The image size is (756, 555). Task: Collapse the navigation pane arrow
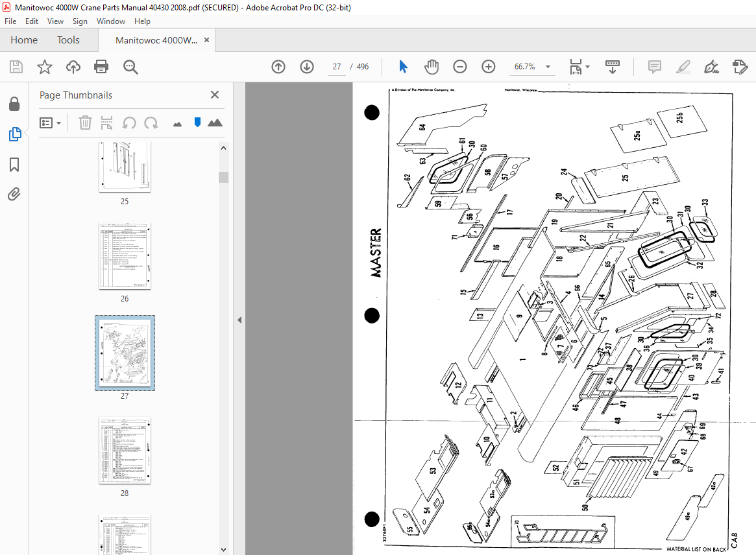pyautogui.click(x=239, y=320)
